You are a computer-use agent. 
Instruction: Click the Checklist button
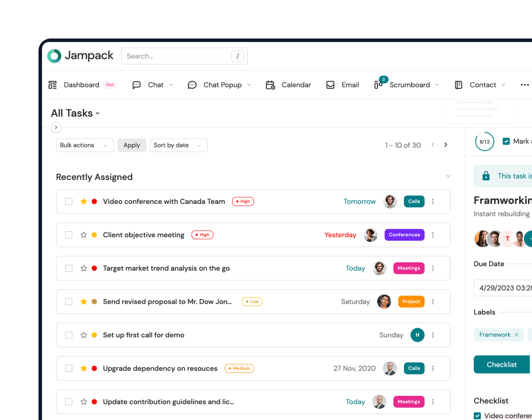[x=501, y=364]
